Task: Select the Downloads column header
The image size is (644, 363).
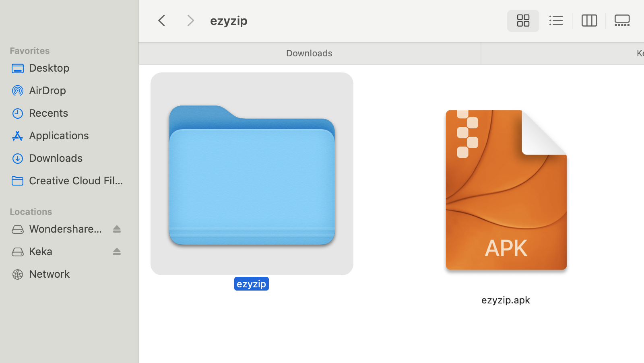Action: [309, 53]
